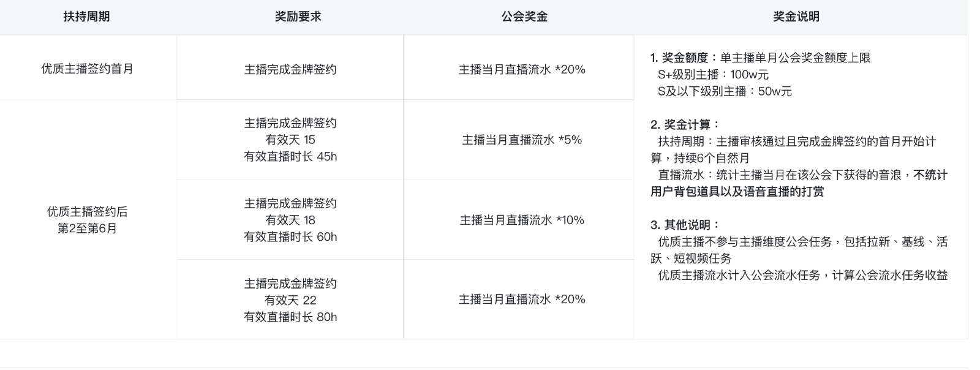Click the 奖励要求 column header

(298, 17)
